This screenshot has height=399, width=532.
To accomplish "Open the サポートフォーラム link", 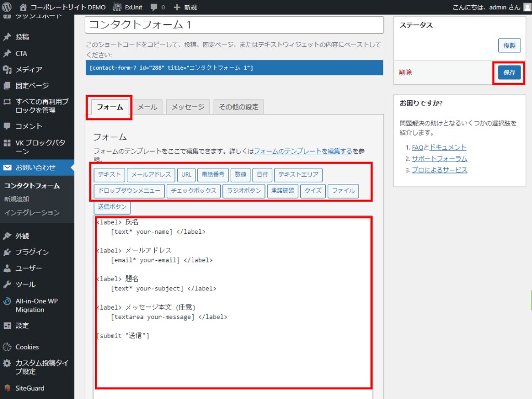I will pos(440,158).
